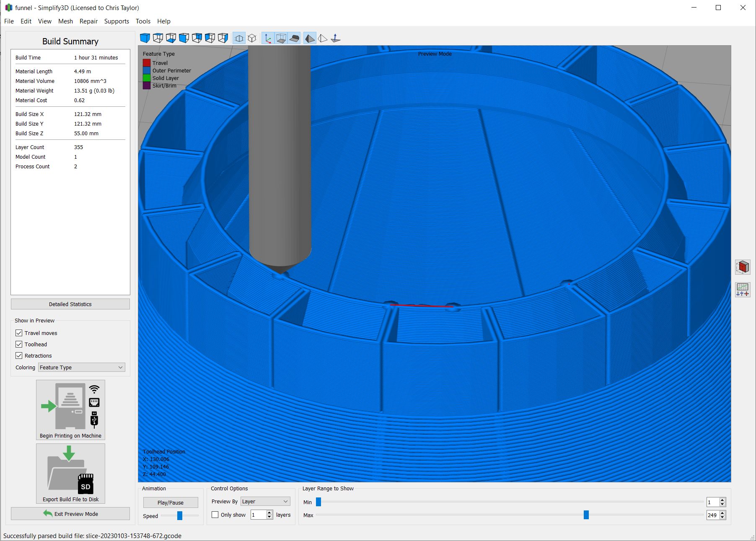Toggle the toolhead outline icon
756x541 pixels.
(295, 38)
